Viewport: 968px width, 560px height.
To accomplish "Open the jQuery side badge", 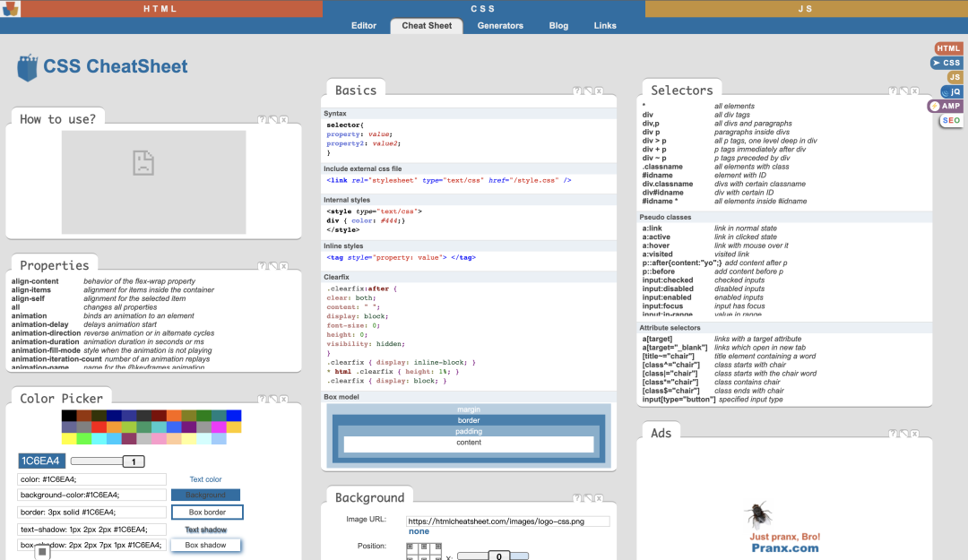I will pos(952,91).
